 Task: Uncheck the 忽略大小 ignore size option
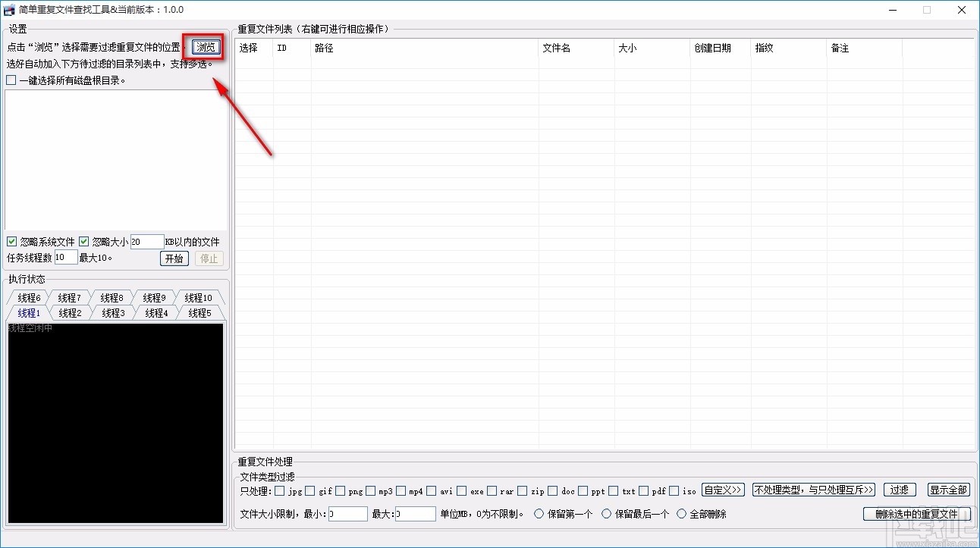(83, 241)
